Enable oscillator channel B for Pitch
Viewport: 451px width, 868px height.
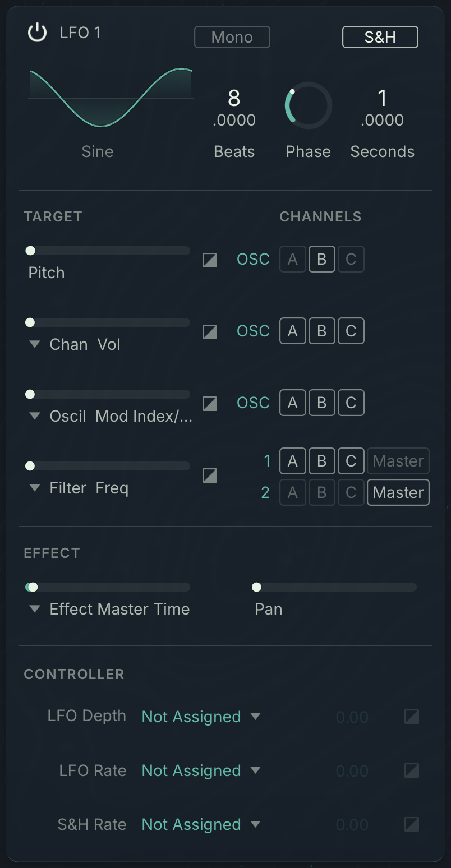[321, 259]
